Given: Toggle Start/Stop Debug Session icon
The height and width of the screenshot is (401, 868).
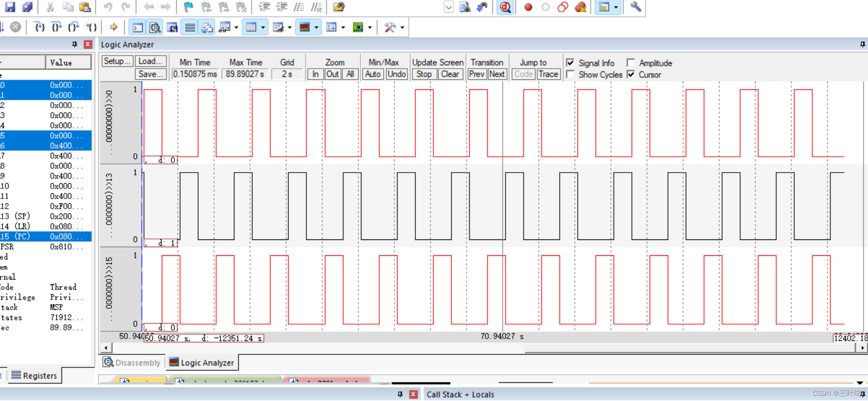Looking at the screenshot, I should click(x=505, y=7).
